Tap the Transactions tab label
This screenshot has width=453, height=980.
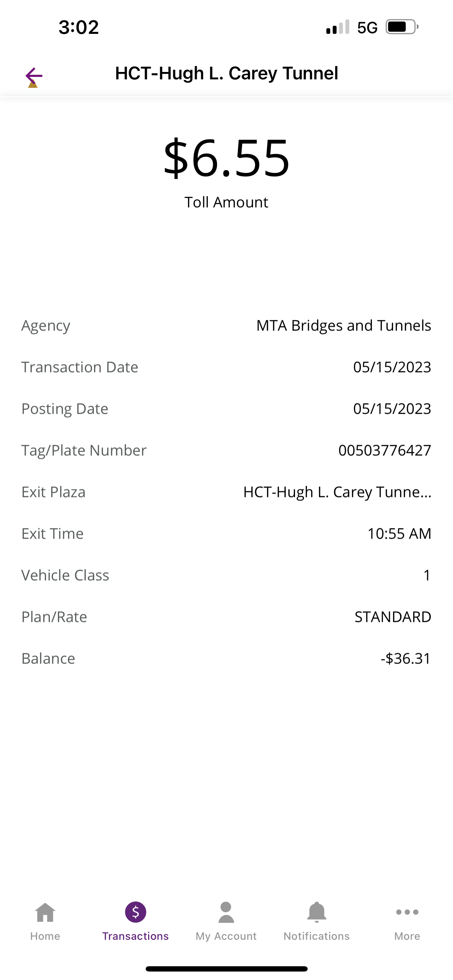(135, 936)
